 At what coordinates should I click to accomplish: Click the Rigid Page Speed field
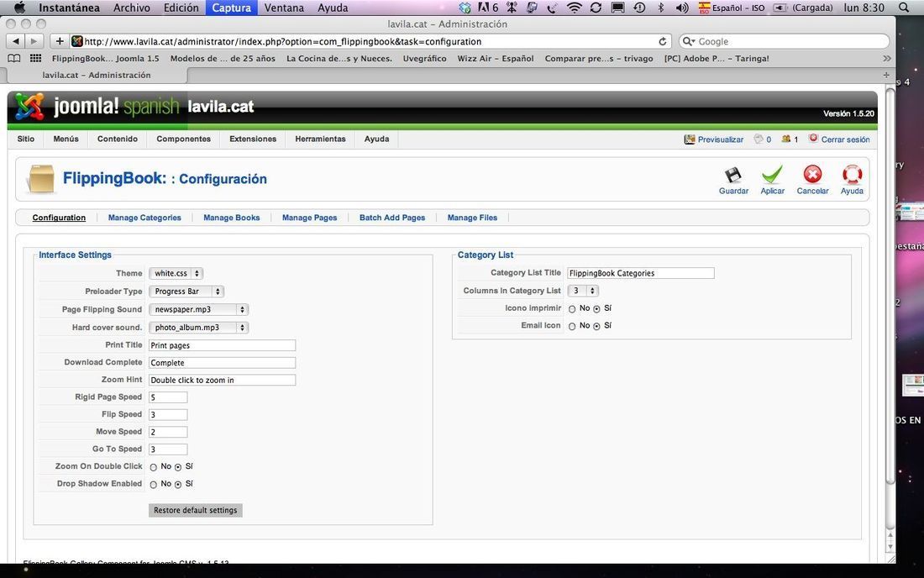coord(168,397)
